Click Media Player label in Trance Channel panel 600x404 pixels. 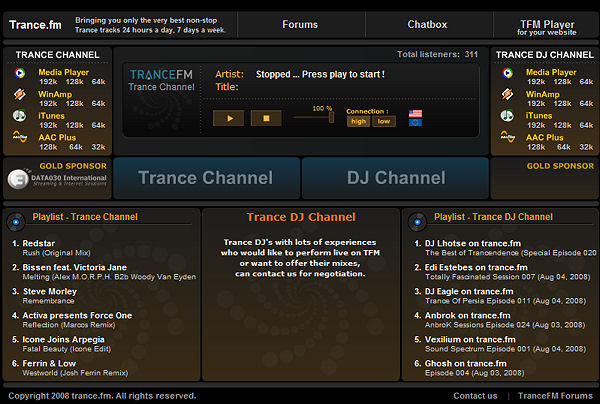tap(64, 72)
